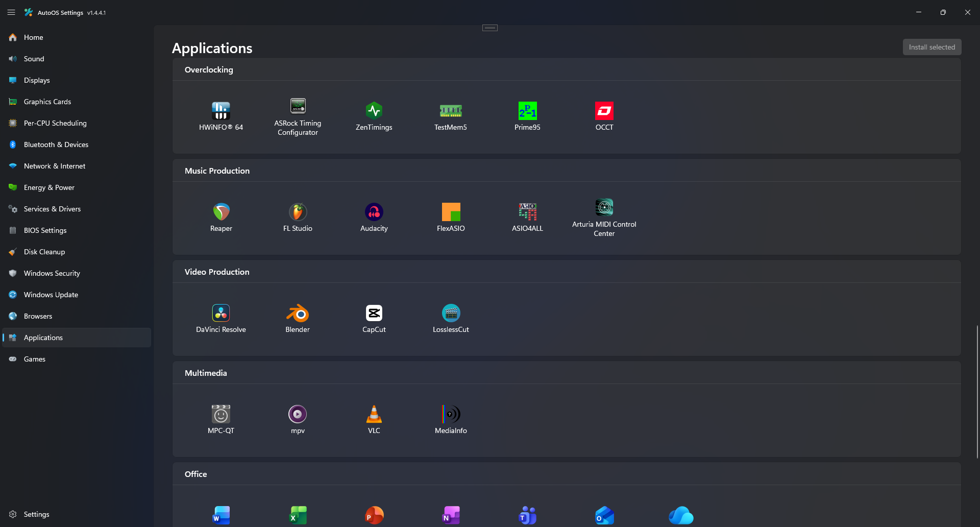Select the LosslessCut app icon

tap(451, 313)
